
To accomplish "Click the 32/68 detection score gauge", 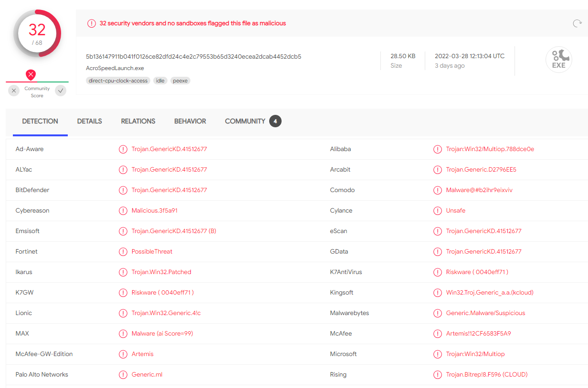I will [37, 33].
